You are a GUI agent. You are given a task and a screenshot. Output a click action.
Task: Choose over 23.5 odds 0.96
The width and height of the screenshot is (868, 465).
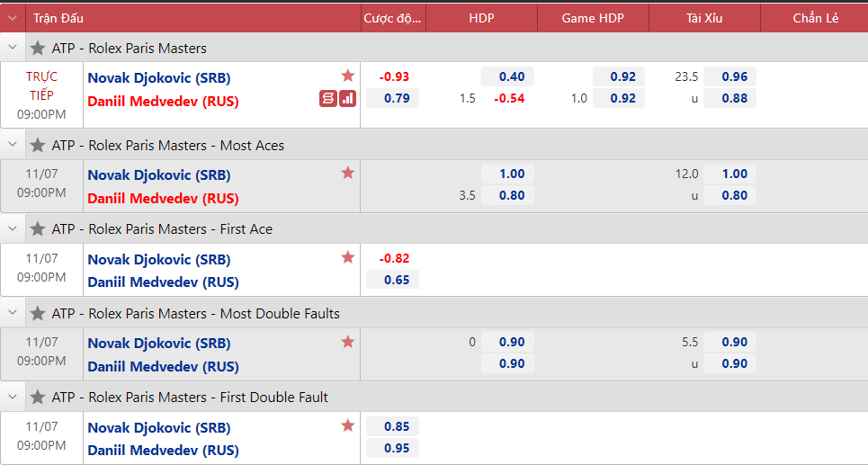coord(729,77)
